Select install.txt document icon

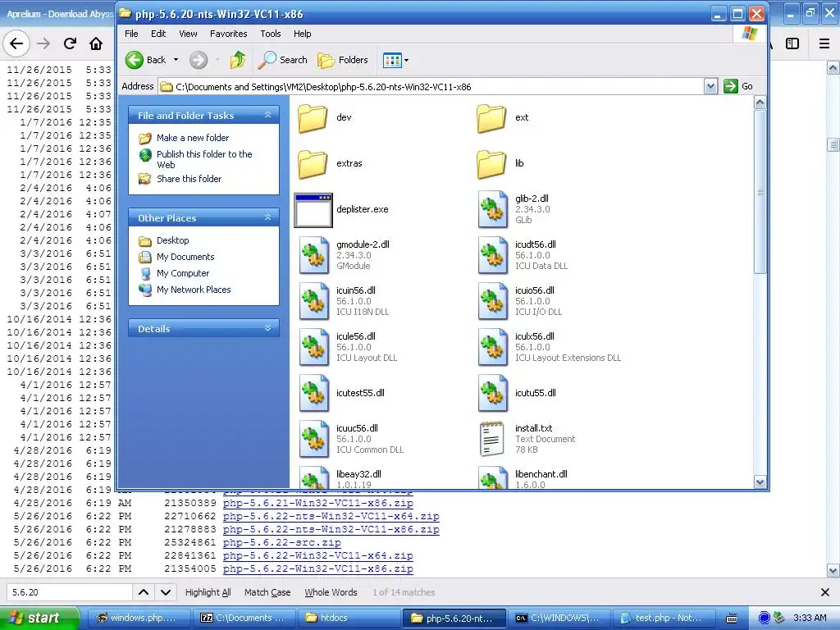point(492,440)
